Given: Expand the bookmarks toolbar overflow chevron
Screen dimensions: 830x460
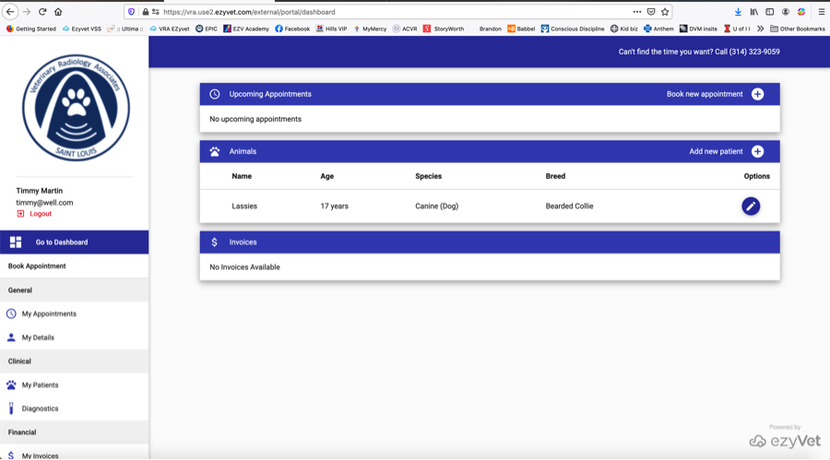Looking at the screenshot, I should 760,29.
